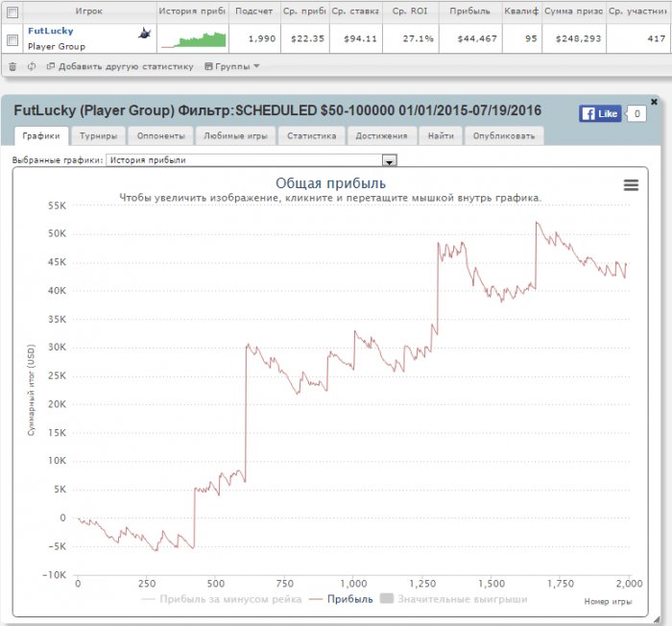Open the Достижения tab

pyautogui.click(x=381, y=136)
